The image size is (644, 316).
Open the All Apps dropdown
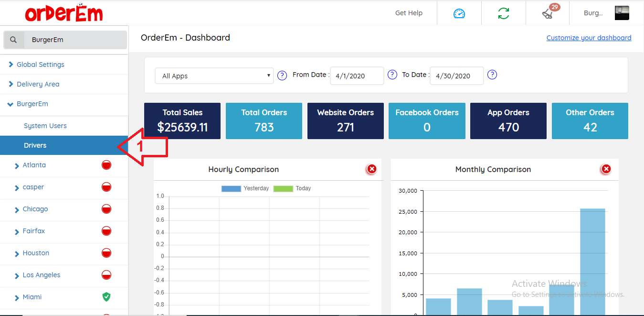pyautogui.click(x=214, y=76)
